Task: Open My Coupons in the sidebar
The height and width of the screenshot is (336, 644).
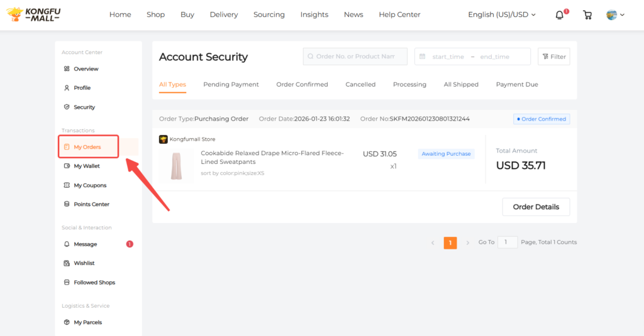Action: coord(89,185)
